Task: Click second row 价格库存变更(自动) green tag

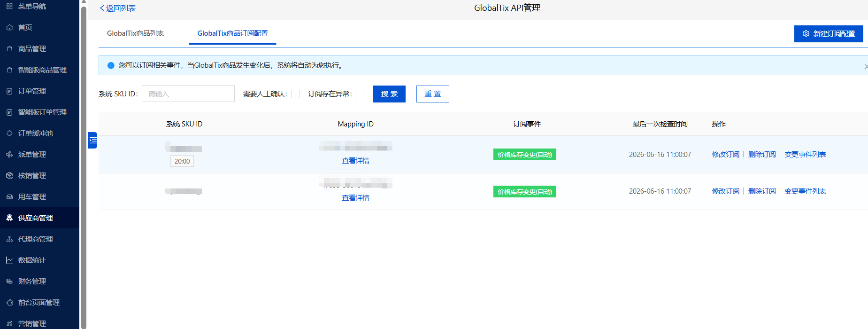Action: coord(525,192)
